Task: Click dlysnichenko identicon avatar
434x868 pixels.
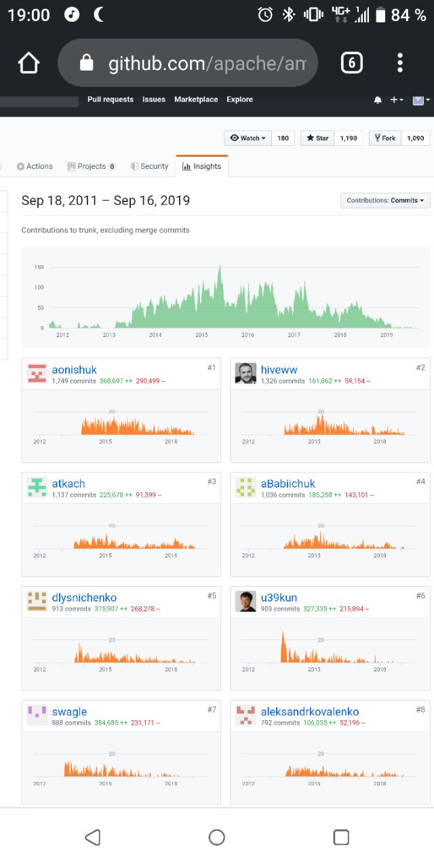Action: (37, 601)
